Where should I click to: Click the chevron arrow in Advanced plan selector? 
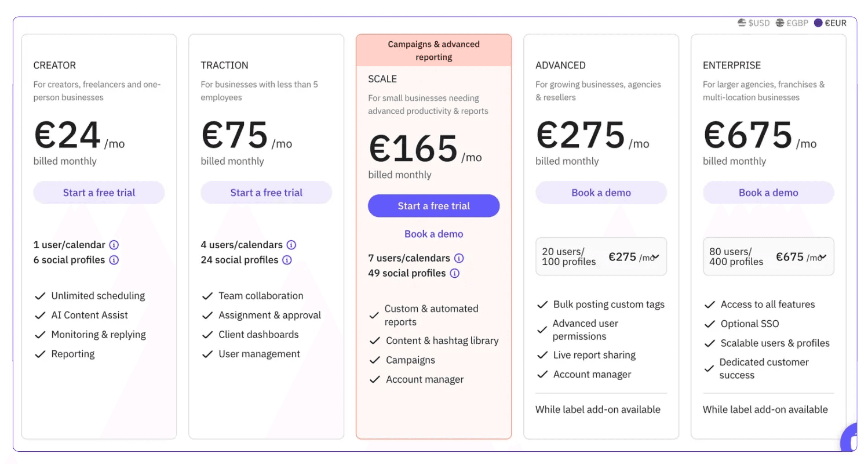click(x=656, y=257)
